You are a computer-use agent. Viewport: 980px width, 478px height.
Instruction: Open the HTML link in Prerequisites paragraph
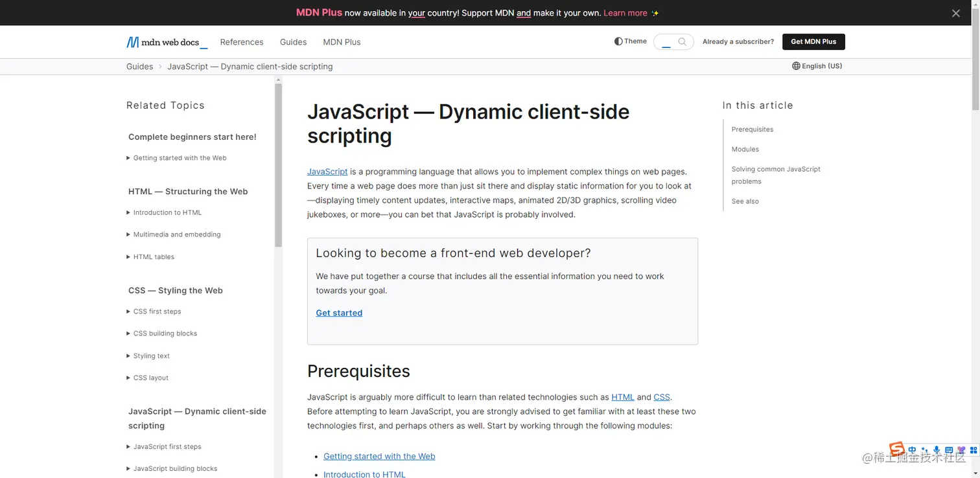(x=623, y=397)
